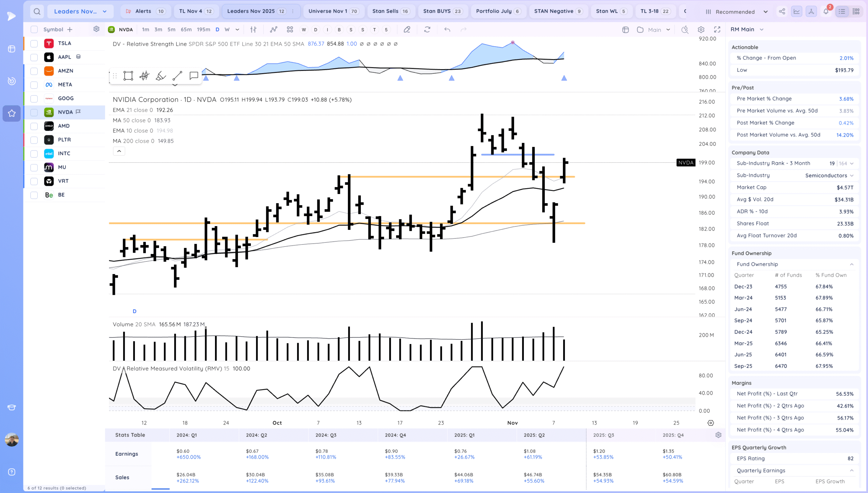868x493 pixels.
Task: Open the search magnifier icon
Action: [x=37, y=12]
